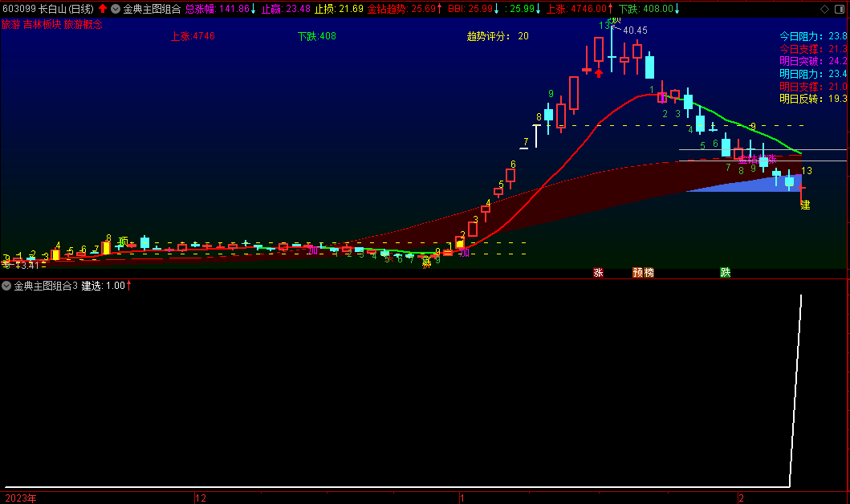The image size is (850, 504).
Task: Click the 明日突破 value label
Action: click(x=813, y=61)
